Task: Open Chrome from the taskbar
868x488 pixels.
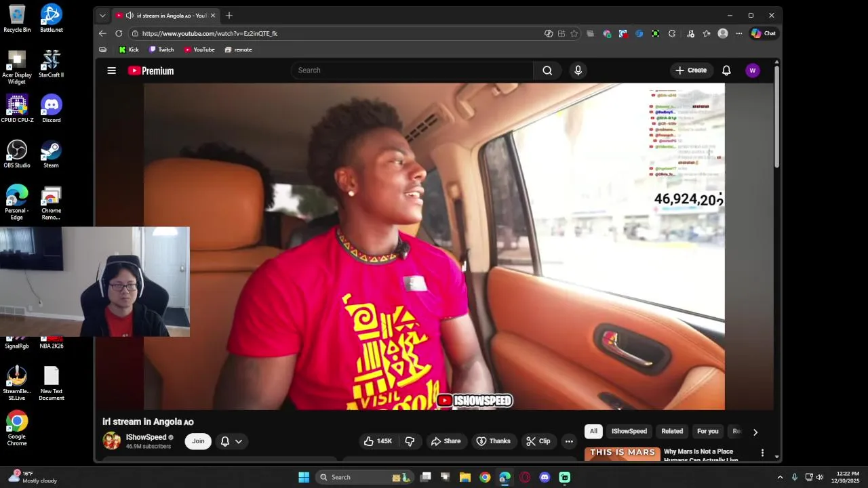Action: 485,477
